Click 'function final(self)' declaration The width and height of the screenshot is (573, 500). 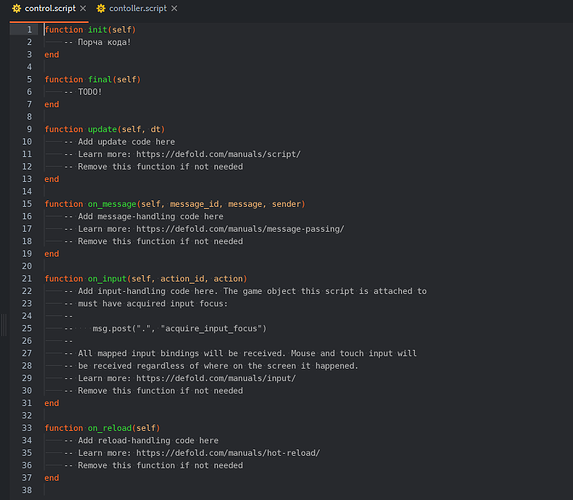click(92, 80)
